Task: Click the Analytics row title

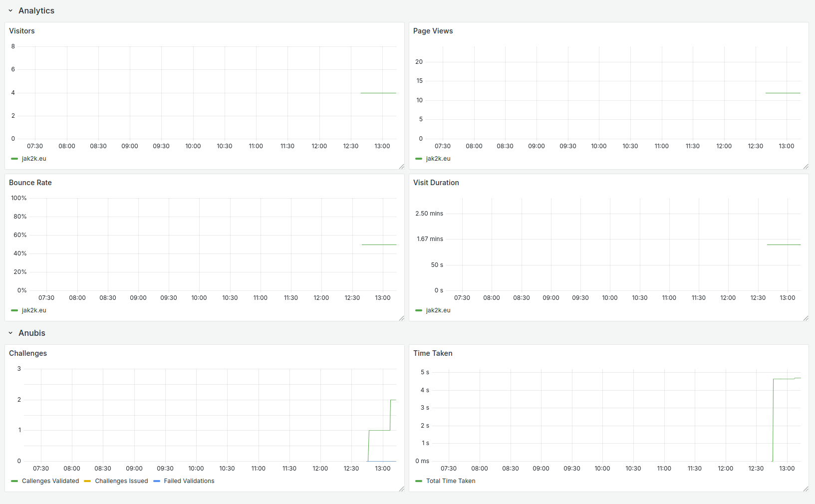Action: pos(36,10)
